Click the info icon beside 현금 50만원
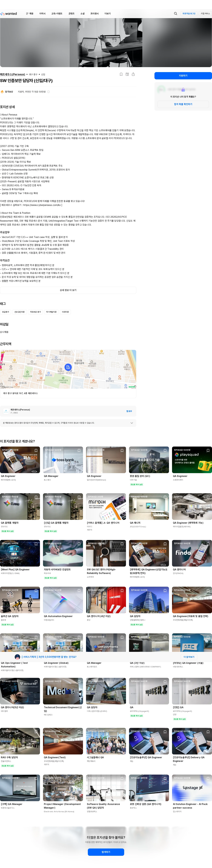Screen dimensions: 212x868 point(48,92)
